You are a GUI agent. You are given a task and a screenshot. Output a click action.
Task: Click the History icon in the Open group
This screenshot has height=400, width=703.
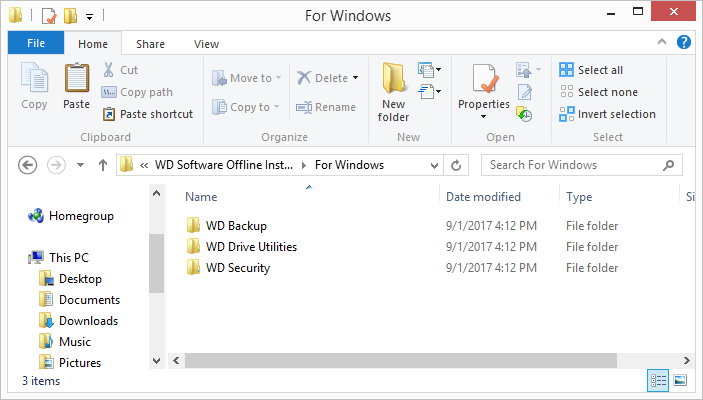[x=524, y=114]
